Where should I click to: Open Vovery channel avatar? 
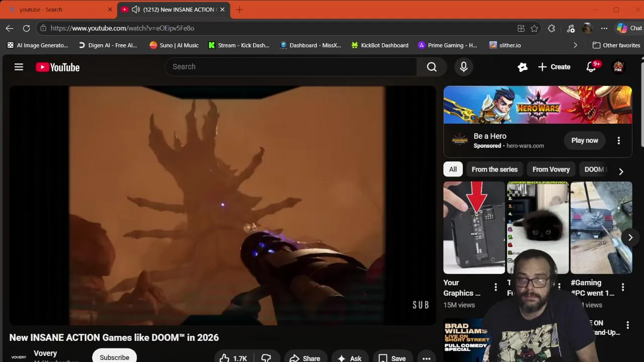[x=19, y=357]
